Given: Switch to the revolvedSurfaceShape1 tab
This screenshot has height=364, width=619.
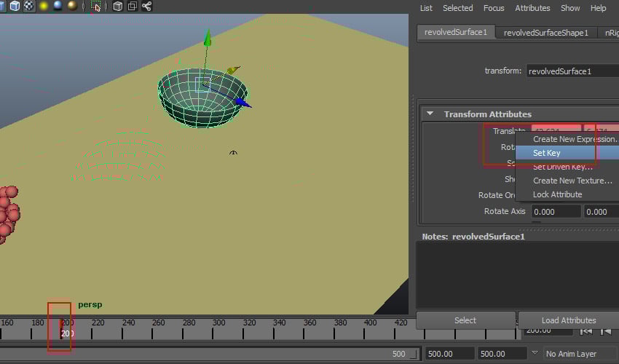Looking at the screenshot, I should click(x=545, y=33).
